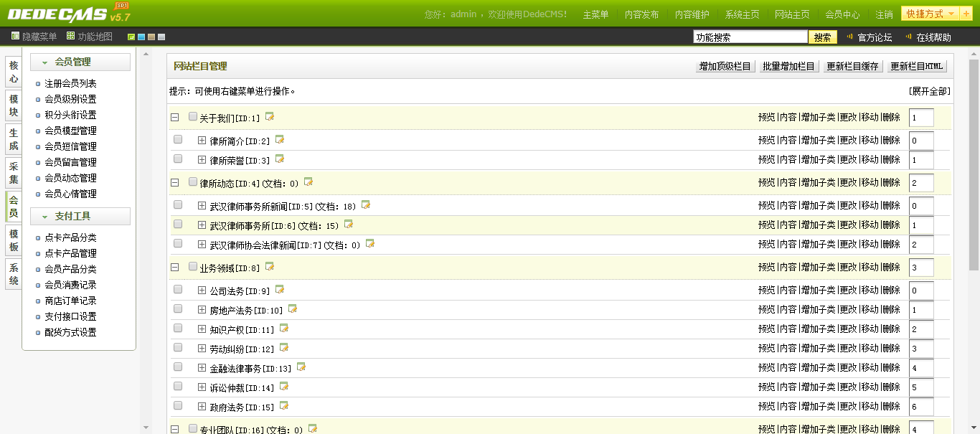Click the 隐藏菜单 icon in top bar
Image resolution: width=980 pixels, height=434 pixels.
click(x=16, y=37)
